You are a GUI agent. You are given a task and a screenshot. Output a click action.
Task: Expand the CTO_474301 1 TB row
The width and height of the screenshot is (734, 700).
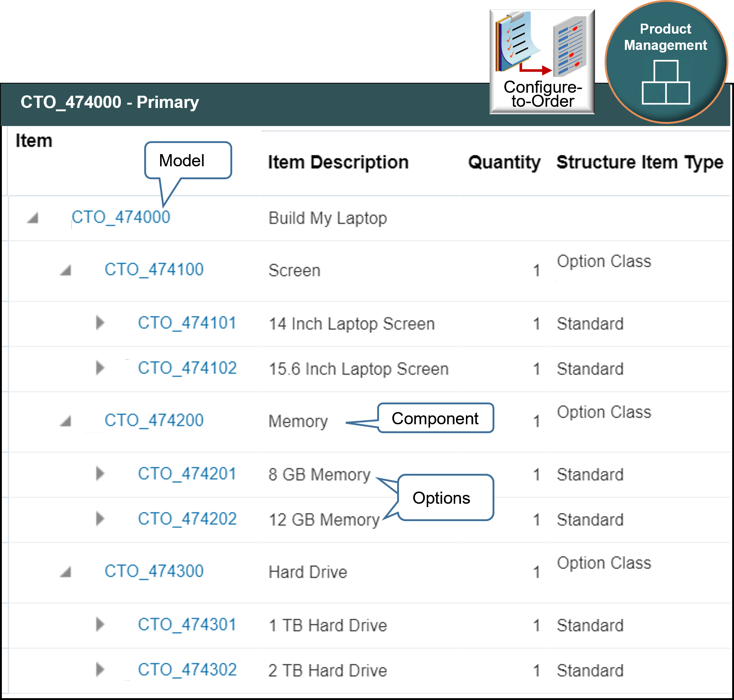pyautogui.click(x=100, y=625)
